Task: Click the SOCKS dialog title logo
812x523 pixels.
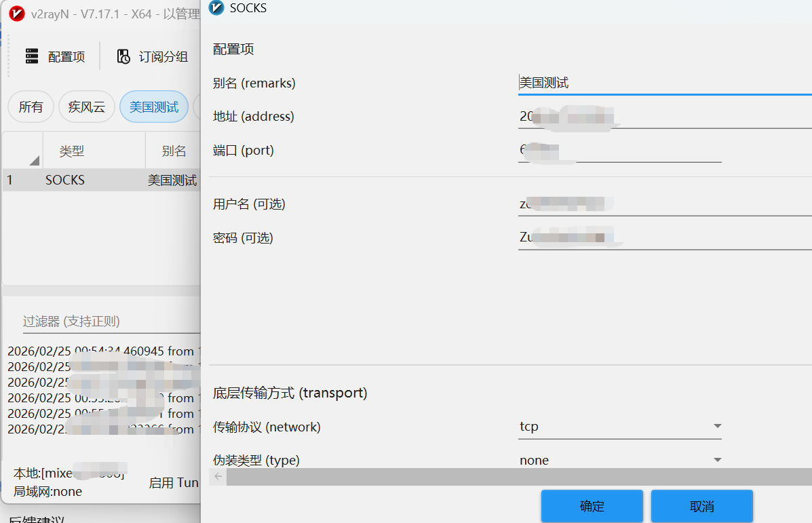Action: 216,7
